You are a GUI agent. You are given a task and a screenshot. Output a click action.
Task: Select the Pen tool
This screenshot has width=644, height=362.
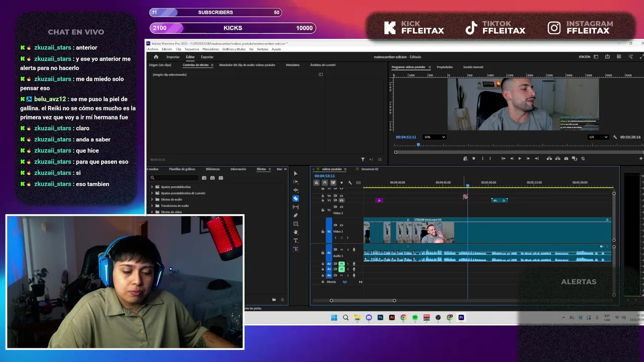point(295,215)
